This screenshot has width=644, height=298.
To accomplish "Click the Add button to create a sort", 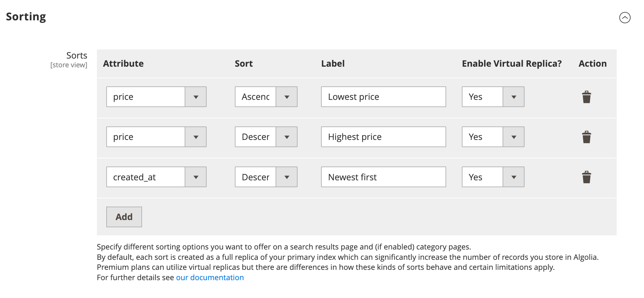I will point(124,217).
